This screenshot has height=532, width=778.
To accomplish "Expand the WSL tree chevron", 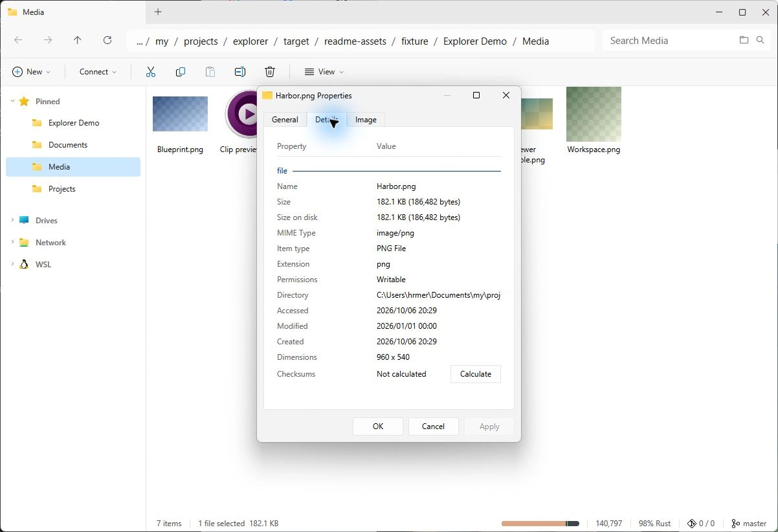I will click(12, 265).
